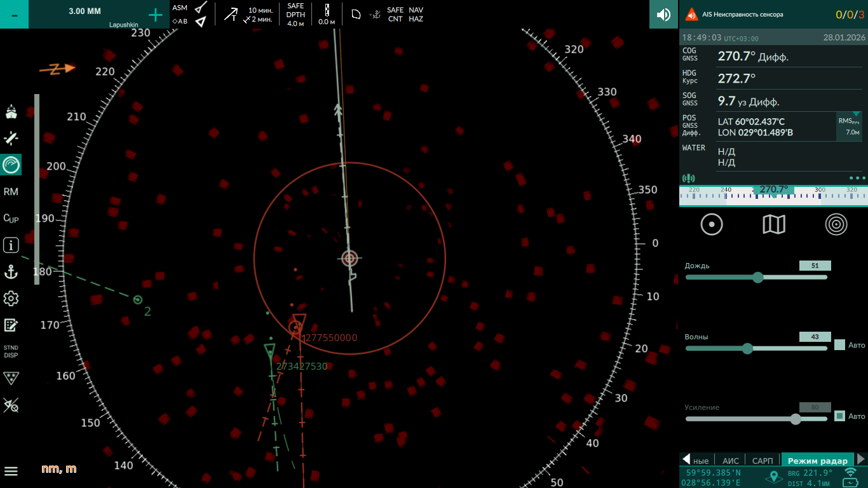Open the info icon in left sidebar

[x=11, y=245]
